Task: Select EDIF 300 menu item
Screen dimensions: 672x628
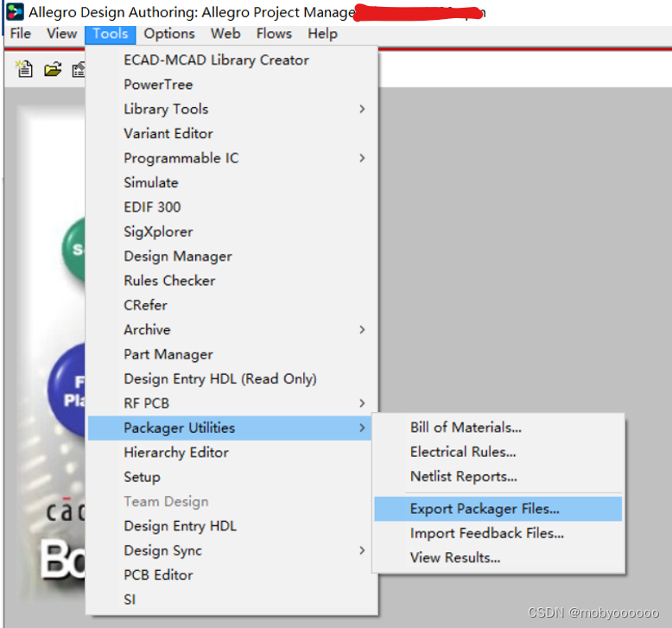Action: click(231, 207)
